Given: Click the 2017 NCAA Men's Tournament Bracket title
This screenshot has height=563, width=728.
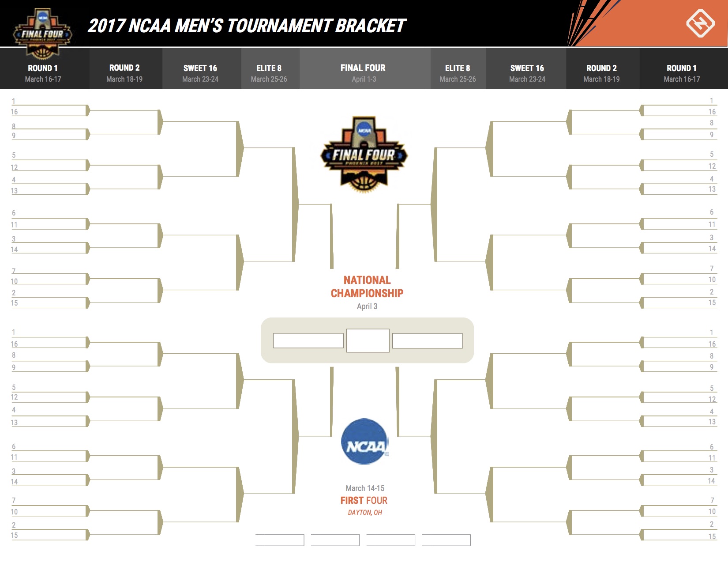Looking at the screenshot, I should click(x=246, y=26).
